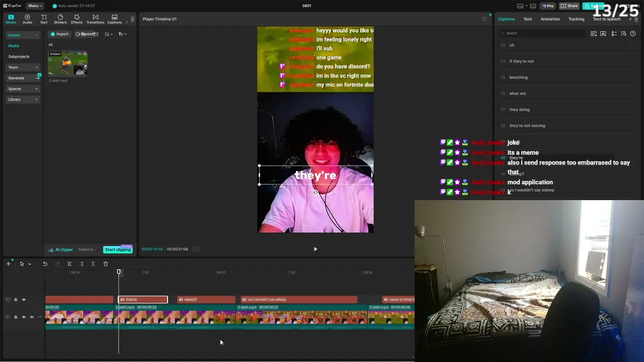
Task: Click the Record button
Action: 86,34
